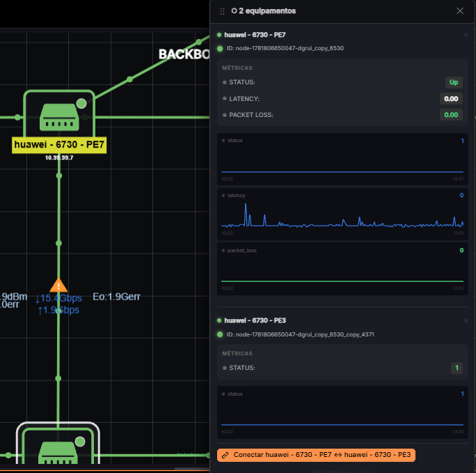Image resolution: width=476 pixels, height=473 pixels.
Task: Remove huawei - 6730 - PE3 from the selection
Action: coord(466,321)
